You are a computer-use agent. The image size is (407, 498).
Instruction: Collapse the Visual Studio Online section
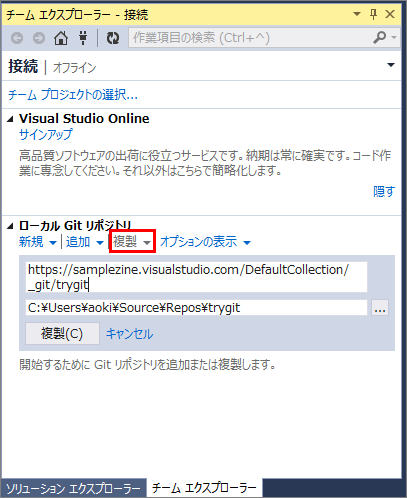click(11, 119)
